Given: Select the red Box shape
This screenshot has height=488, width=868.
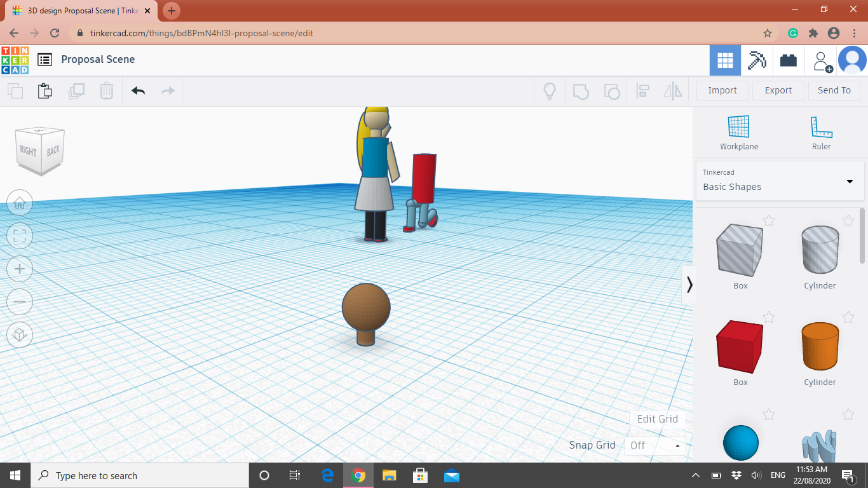Looking at the screenshot, I should tap(740, 346).
